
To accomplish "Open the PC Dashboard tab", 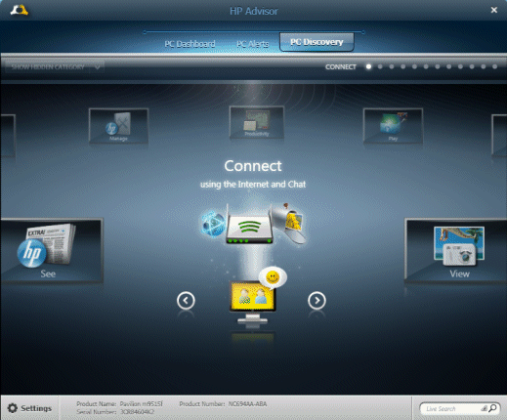I will point(190,44).
